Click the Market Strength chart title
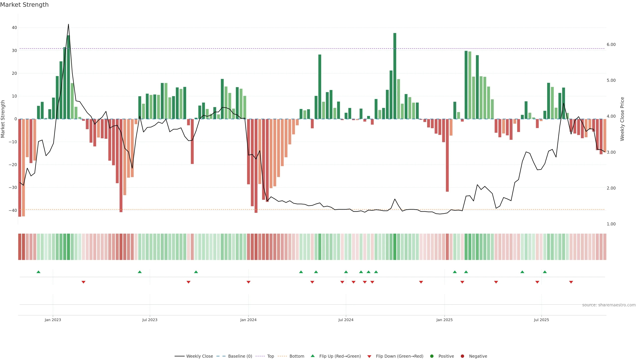This screenshot has width=644, height=362. (x=24, y=5)
